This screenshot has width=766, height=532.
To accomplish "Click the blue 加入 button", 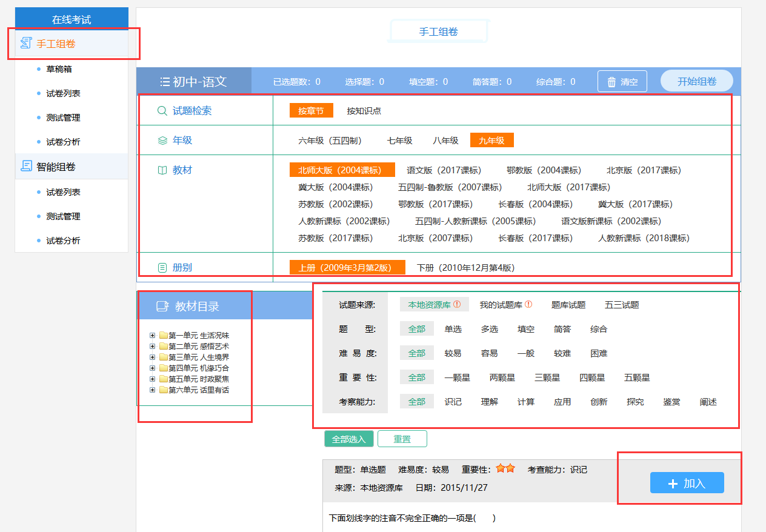I will click(x=687, y=483).
